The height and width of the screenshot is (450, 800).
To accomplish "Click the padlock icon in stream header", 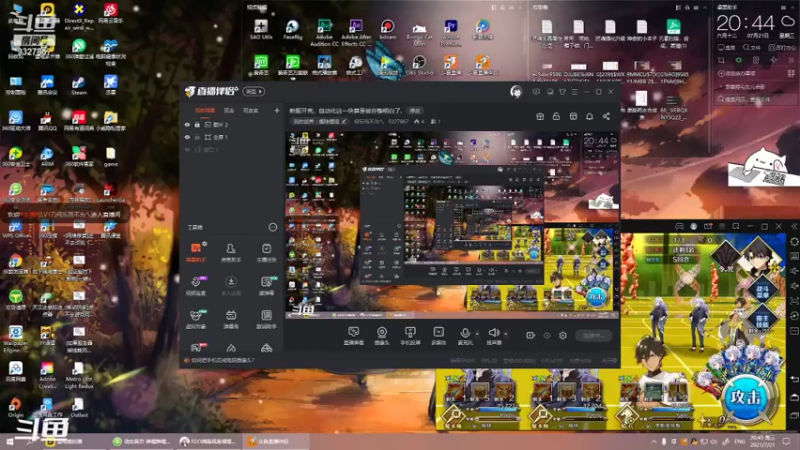I will [556, 116].
